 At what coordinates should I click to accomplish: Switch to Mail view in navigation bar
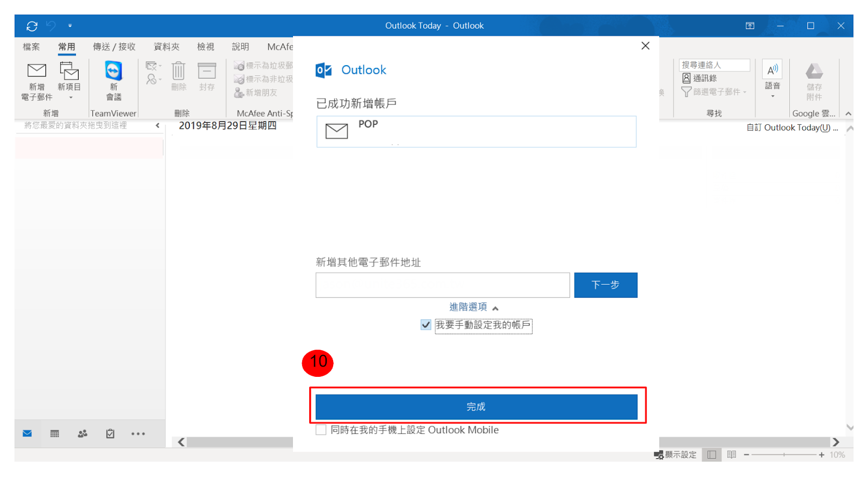point(27,433)
